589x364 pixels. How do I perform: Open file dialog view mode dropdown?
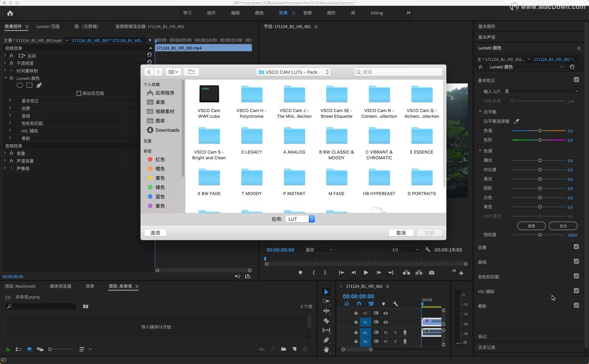point(173,72)
